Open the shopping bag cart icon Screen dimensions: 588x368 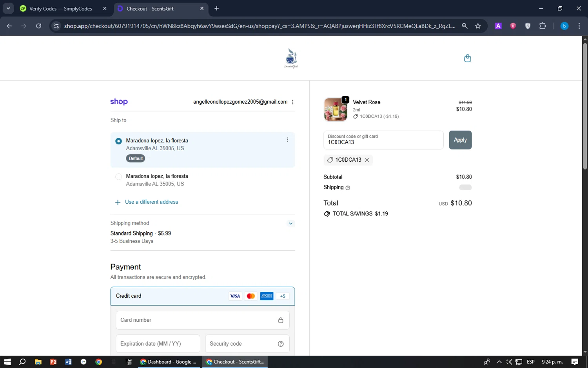[467, 58]
